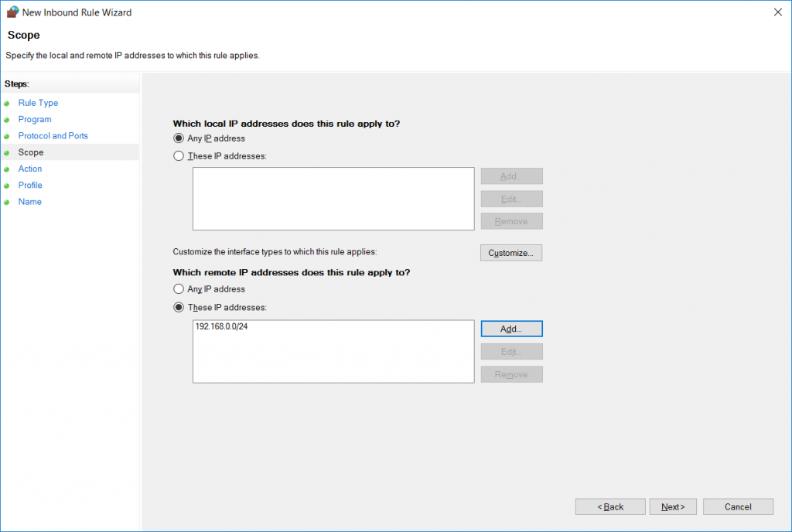792x532 pixels.
Task: Click the Customize interface types button
Action: [510, 252]
